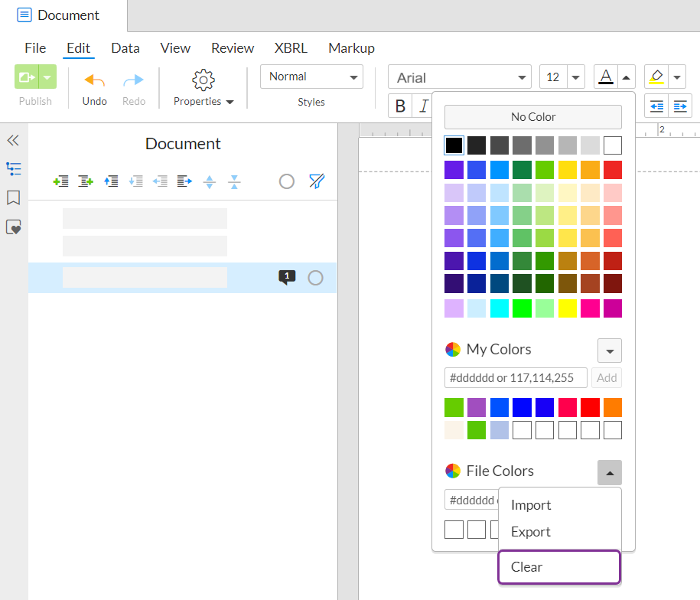Click the Undo arrow
This screenshot has width=700, height=600.
click(94, 80)
